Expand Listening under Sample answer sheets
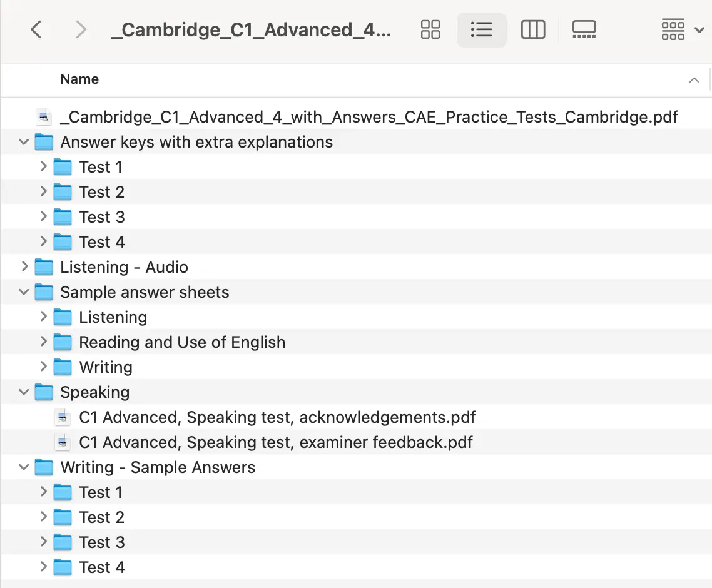Viewport: 712px width, 588px height. [43, 316]
